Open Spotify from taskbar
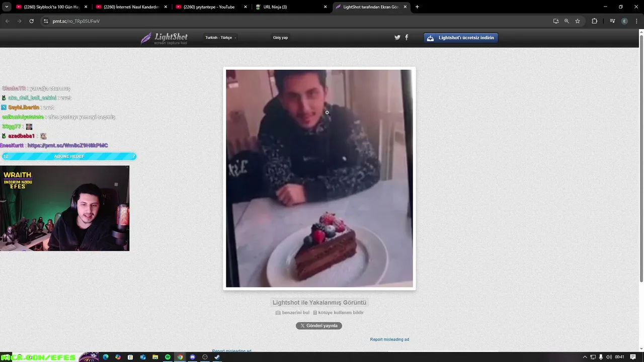This screenshot has width=644, height=362. [x=168, y=357]
